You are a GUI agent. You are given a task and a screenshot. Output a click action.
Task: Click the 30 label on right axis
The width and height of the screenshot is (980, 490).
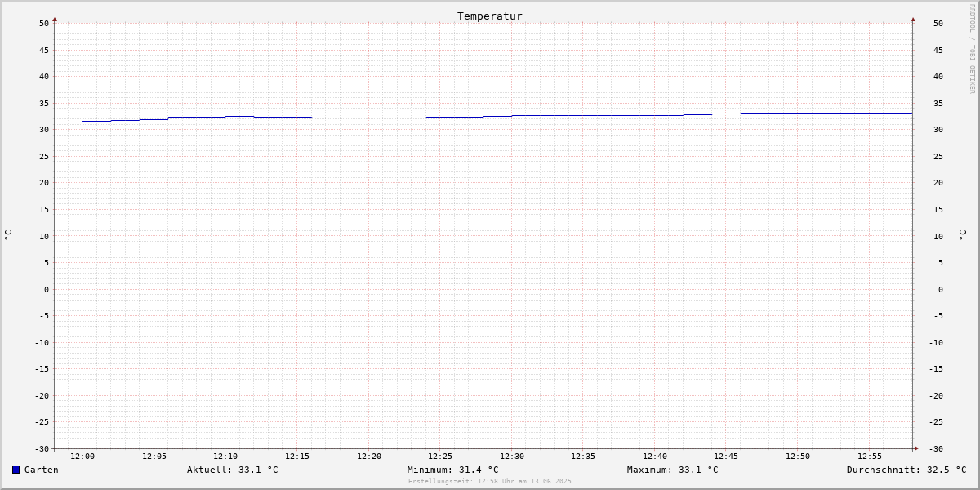pos(938,130)
